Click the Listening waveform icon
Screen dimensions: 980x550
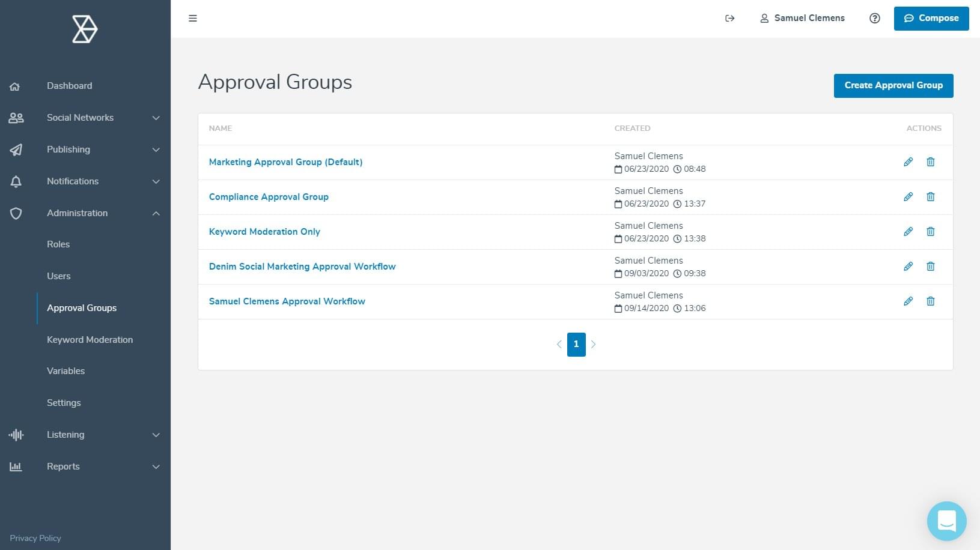pyautogui.click(x=16, y=435)
